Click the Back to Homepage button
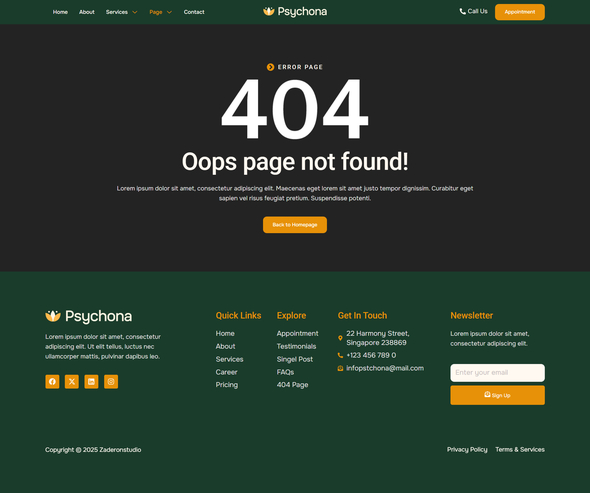The height and width of the screenshot is (493, 590). click(x=295, y=225)
